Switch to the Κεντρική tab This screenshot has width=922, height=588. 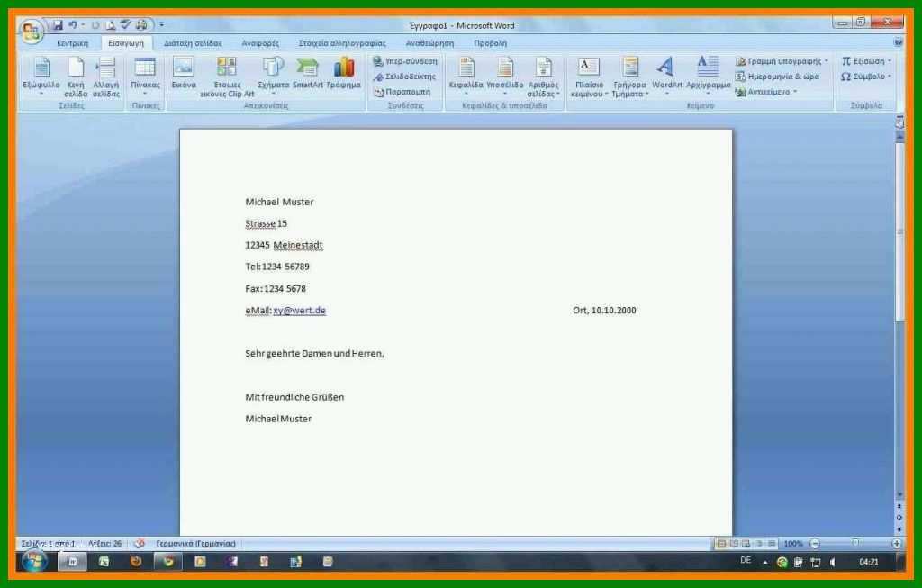point(72,43)
